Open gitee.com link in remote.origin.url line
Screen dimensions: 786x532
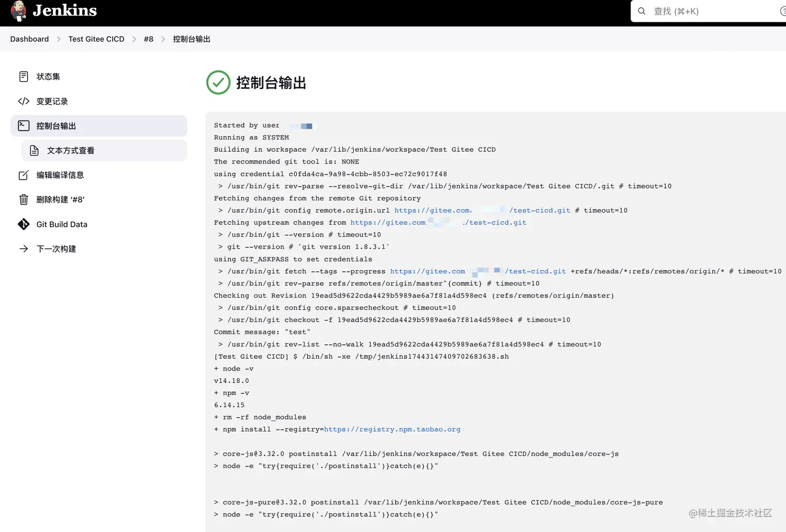coord(482,210)
